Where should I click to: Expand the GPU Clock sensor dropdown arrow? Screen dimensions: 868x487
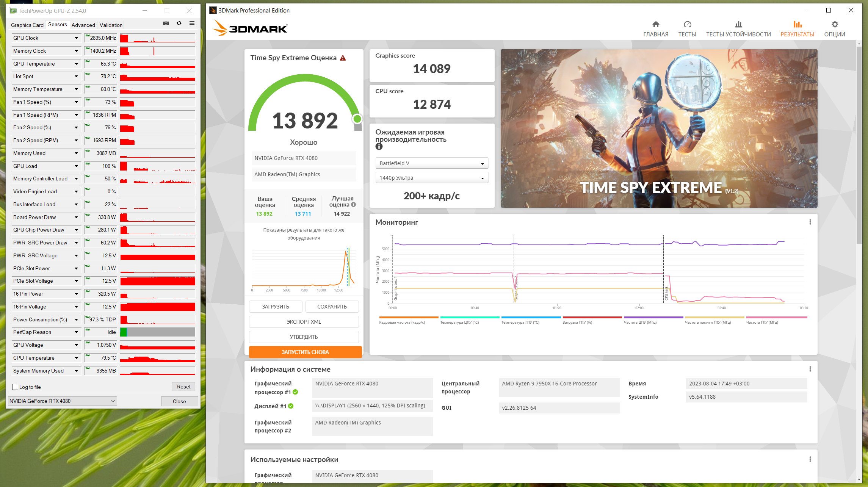76,38
